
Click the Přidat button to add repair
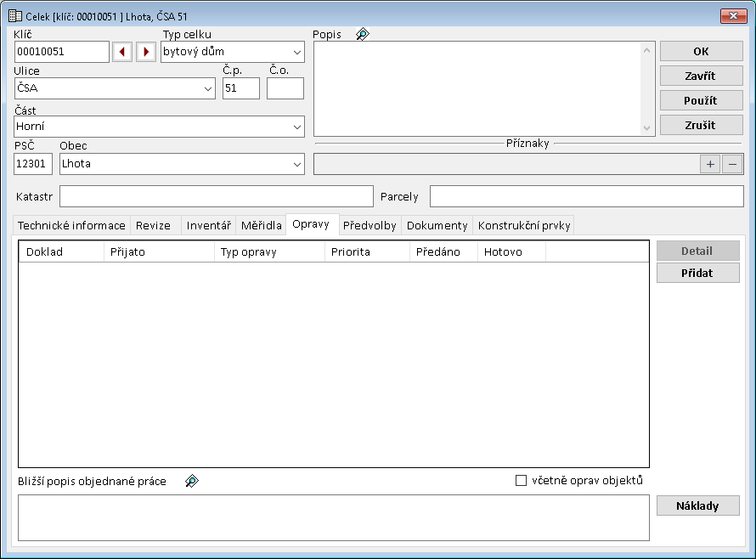pyautogui.click(x=697, y=273)
